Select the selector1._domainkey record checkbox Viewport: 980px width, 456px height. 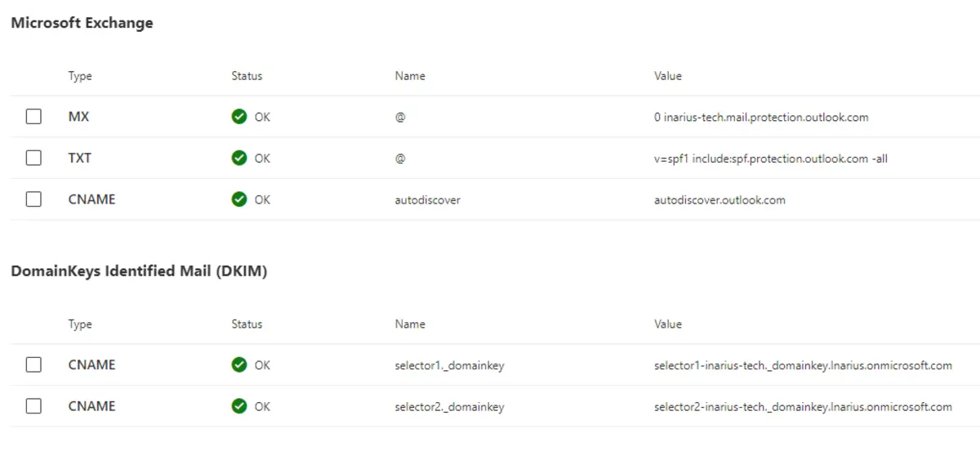(33, 365)
